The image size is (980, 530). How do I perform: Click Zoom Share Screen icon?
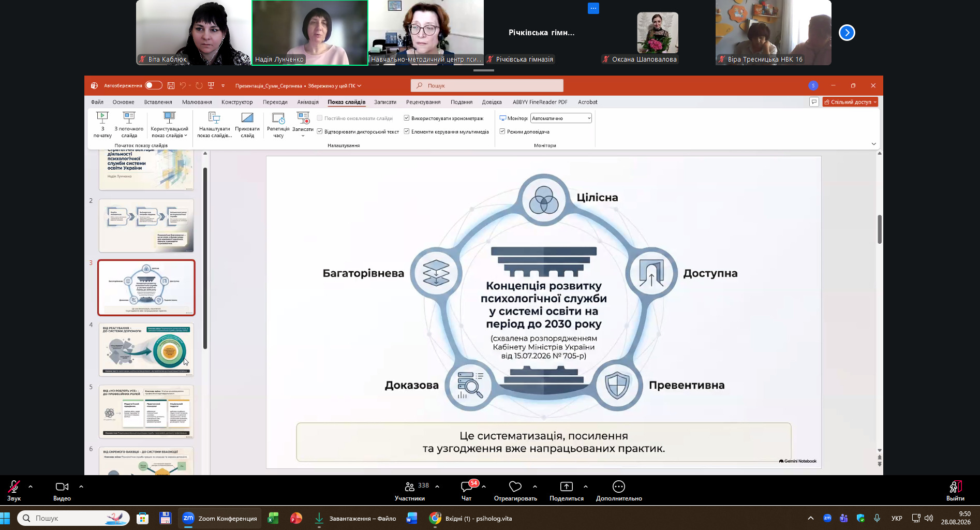[567, 487]
